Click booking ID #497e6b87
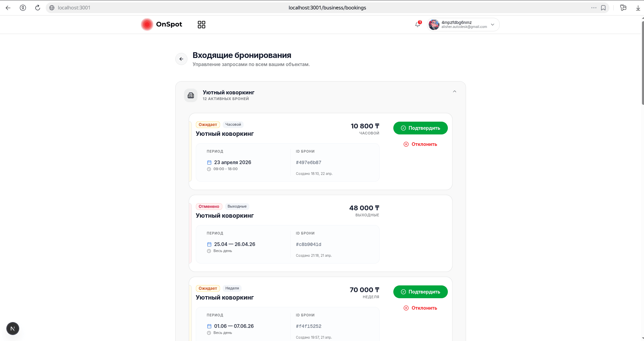 pos(309,162)
